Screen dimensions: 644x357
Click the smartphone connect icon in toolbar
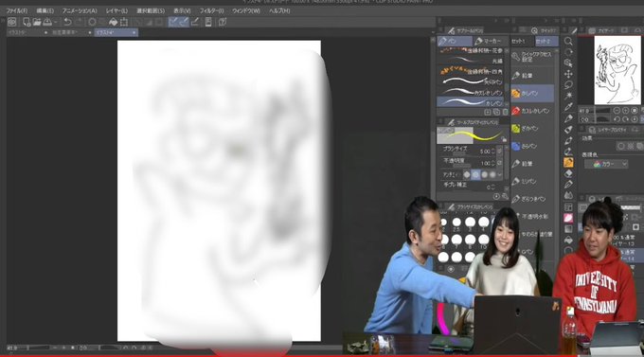tap(208, 22)
